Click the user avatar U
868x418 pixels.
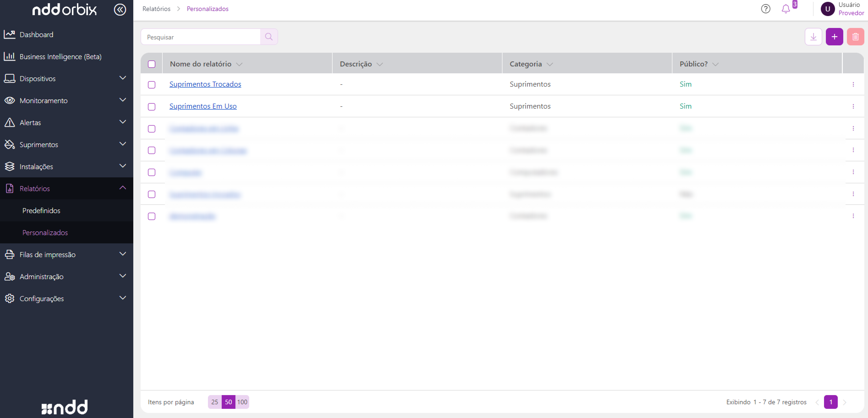(x=827, y=9)
